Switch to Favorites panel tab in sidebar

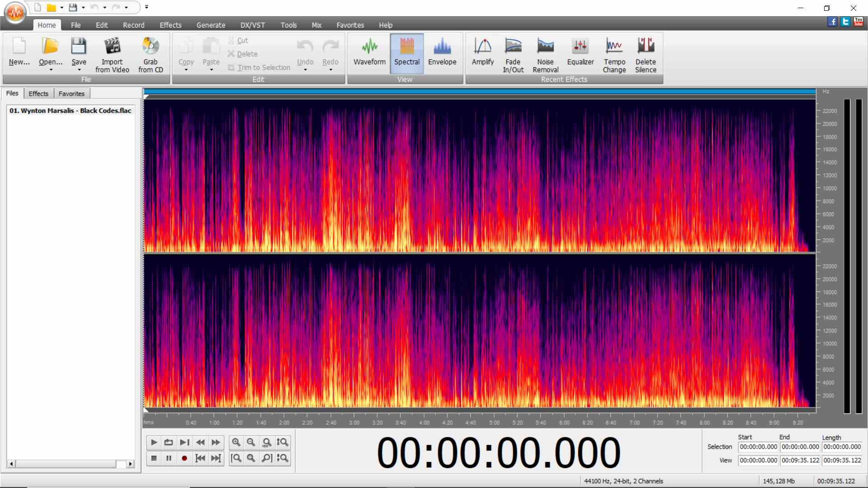point(71,94)
